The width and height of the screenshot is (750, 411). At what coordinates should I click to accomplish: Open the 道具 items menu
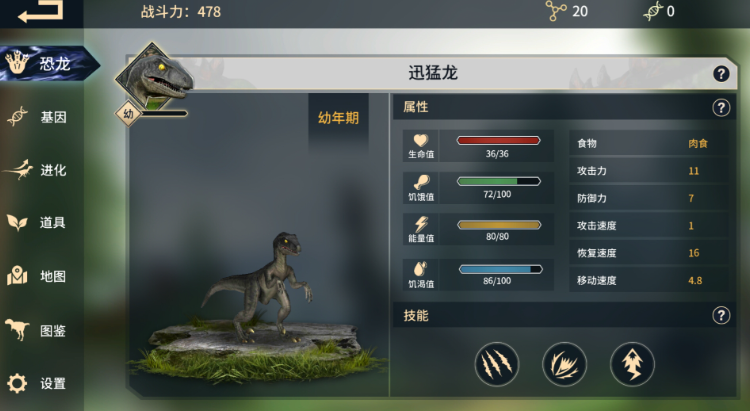click(37, 222)
